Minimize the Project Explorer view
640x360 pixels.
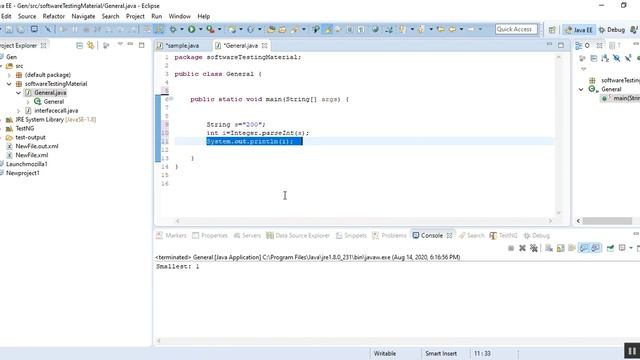[x=130, y=44]
